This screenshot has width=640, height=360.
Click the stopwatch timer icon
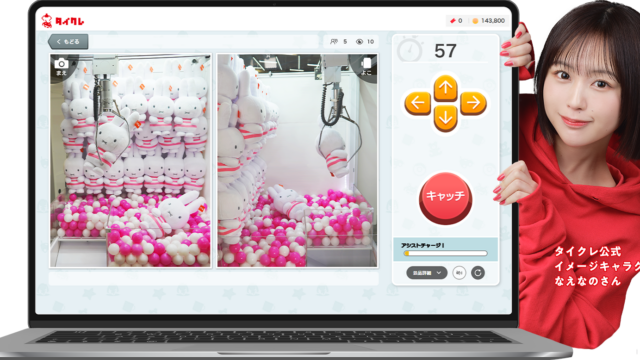409,50
